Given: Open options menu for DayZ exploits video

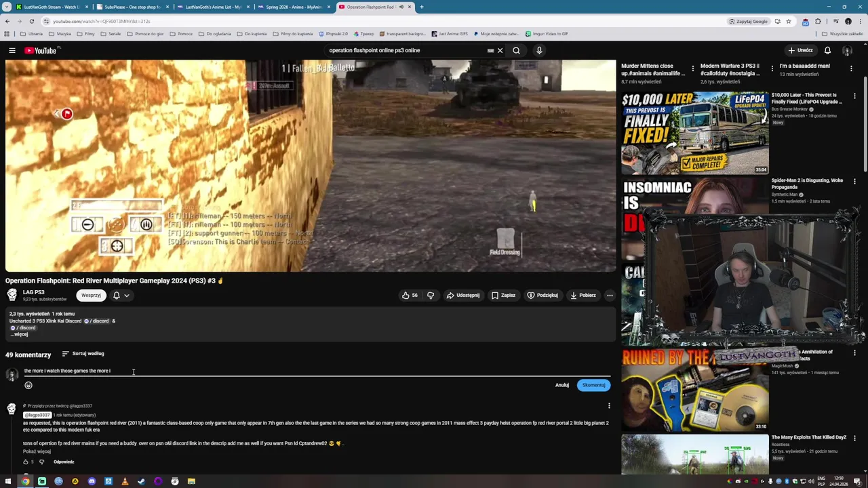Looking at the screenshot, I should [854, 439].
